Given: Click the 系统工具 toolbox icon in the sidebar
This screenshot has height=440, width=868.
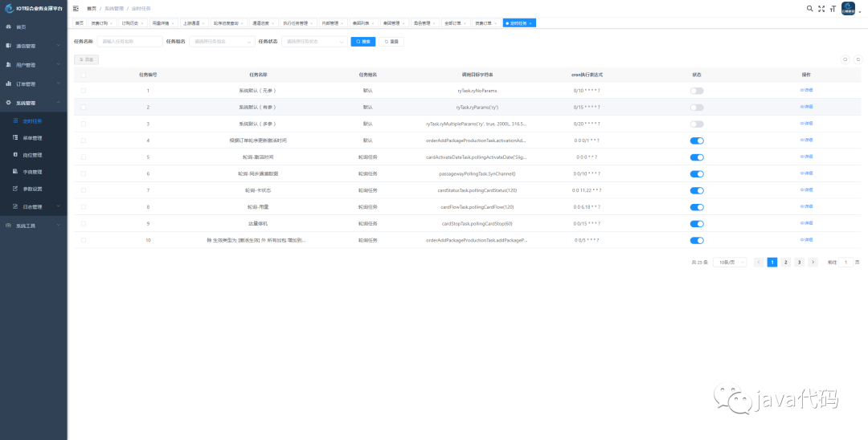Looking at the screenshot, I should 8,226.
